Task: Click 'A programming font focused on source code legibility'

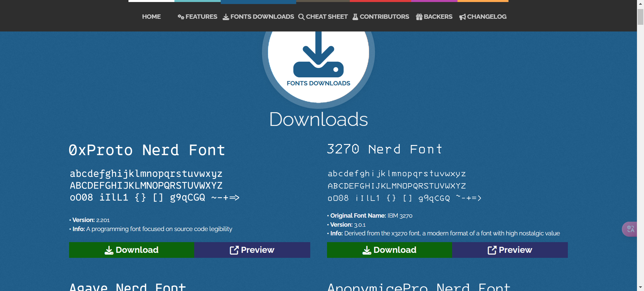Action: 159,229
